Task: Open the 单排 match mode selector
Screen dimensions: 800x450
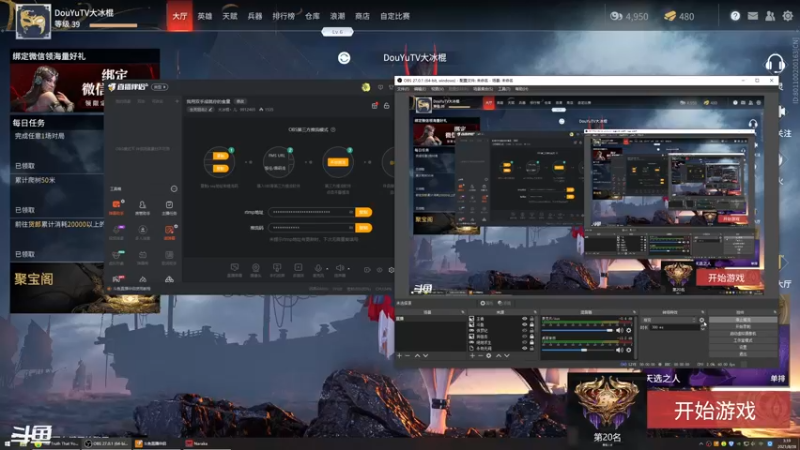Action: click(777, 379)
